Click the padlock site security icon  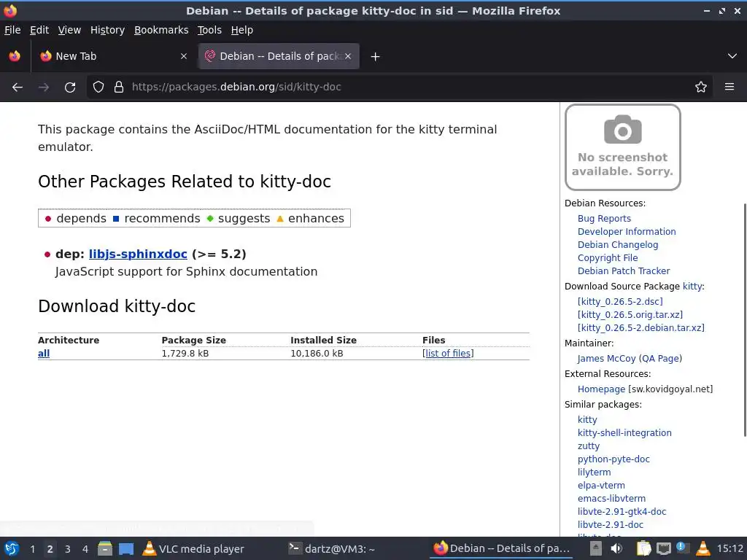click(119, 87)
